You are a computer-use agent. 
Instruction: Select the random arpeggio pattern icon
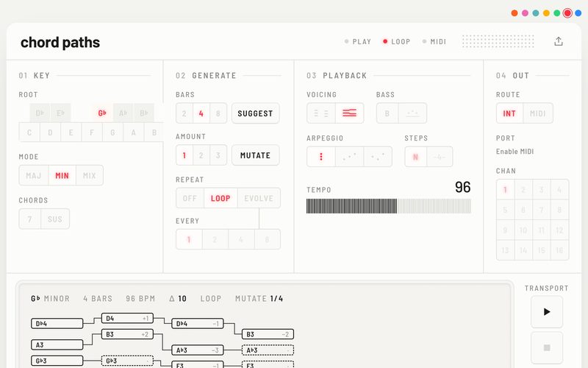coord(378,157)
